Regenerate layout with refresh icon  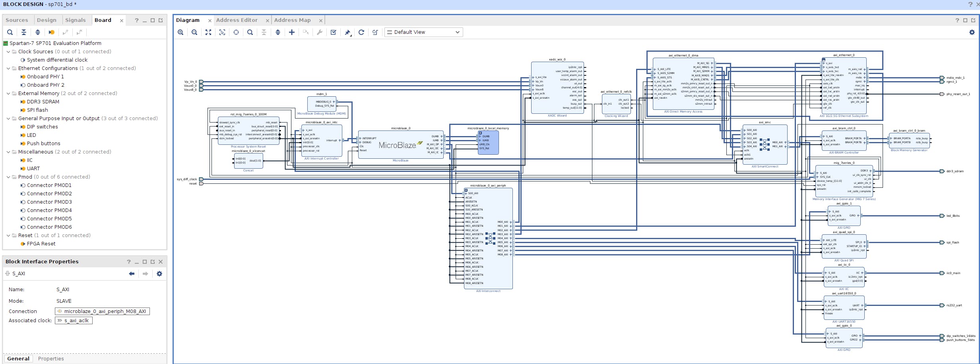361,32
